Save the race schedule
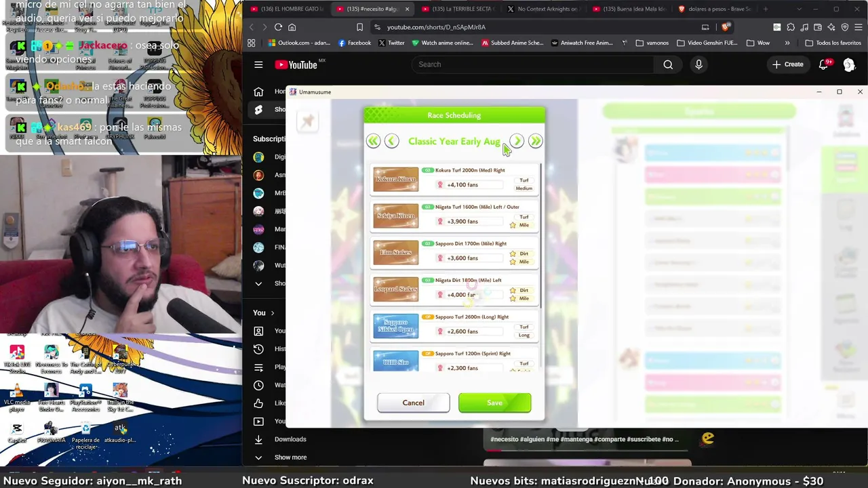This screenshot has height=488, width=868. tap(494, 403)
